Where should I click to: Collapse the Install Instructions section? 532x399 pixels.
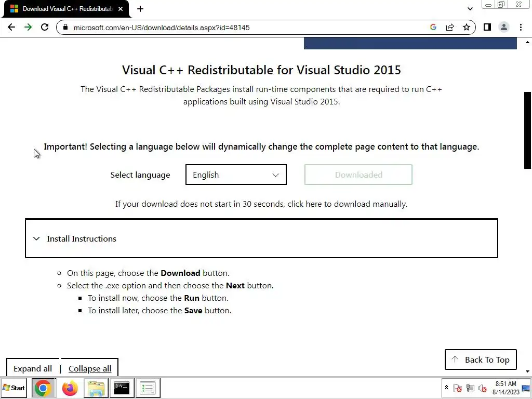(261, 238)
